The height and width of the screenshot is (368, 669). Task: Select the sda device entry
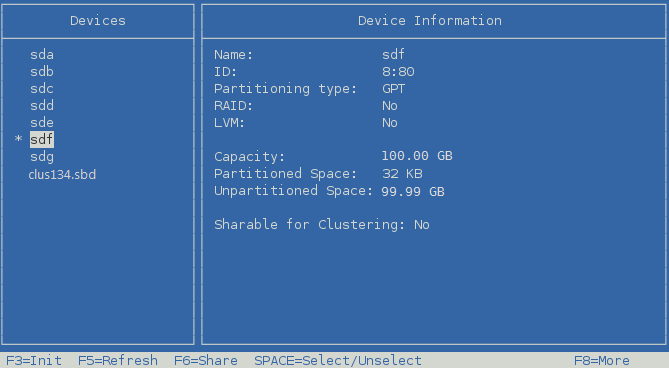point(42,55)
